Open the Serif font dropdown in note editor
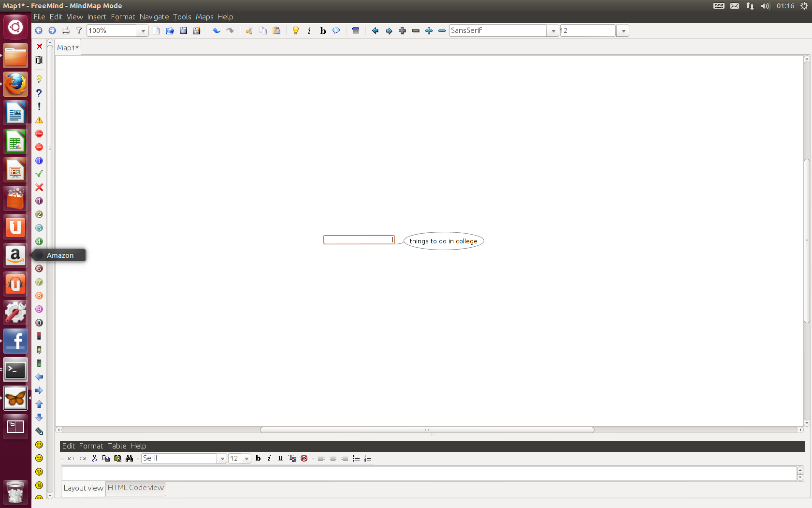The height and width of the screenshot is (508, 812). [x=222, y=458]
